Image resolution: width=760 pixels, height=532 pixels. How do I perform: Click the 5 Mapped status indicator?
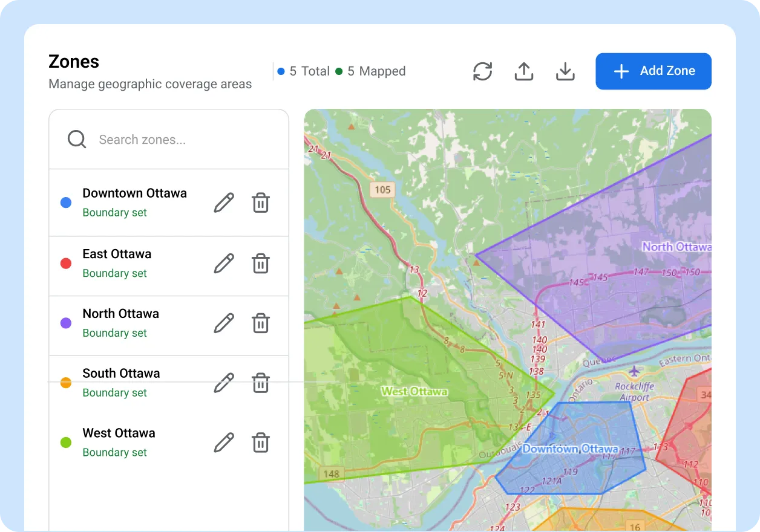[x=370, y=71]
